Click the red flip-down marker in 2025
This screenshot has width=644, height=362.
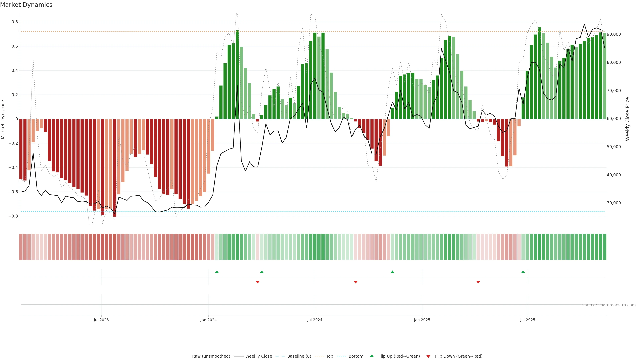tap(478, 282)
